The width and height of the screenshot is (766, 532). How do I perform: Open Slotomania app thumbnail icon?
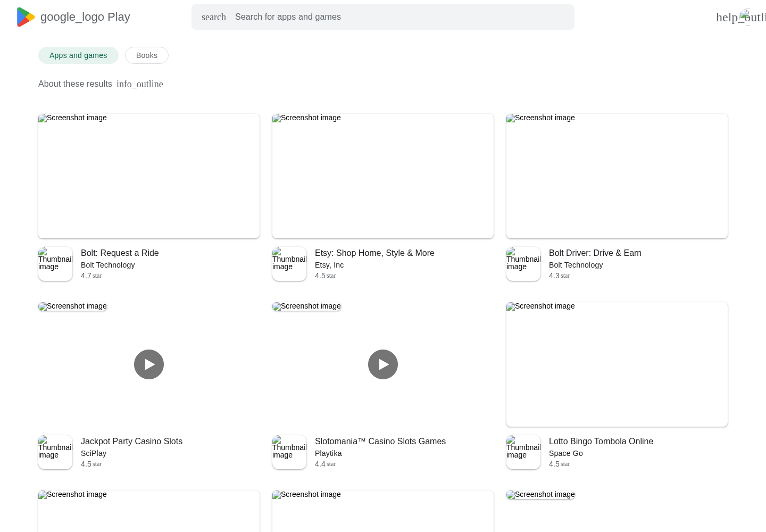(x=289, y=452)
